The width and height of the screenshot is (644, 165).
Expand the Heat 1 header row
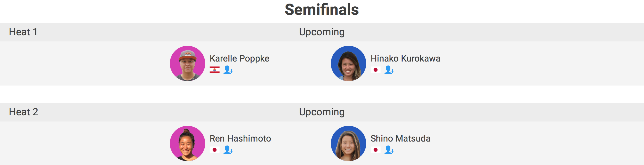pyautogui.click(x=23, y=32)
